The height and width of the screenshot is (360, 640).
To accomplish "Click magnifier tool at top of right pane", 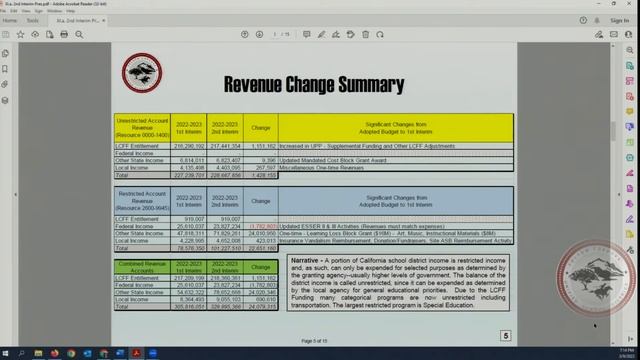I will [630, 50].
